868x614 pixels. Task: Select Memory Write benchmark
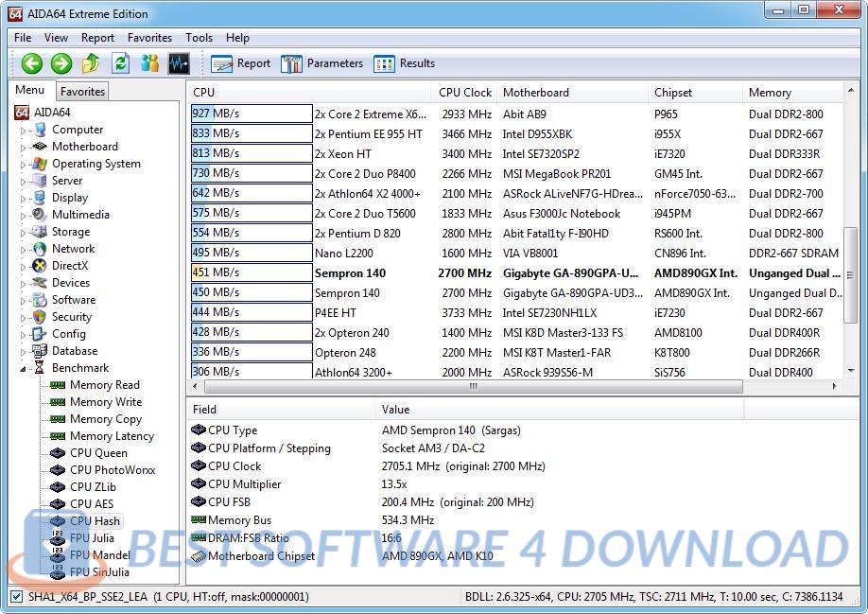click(x=106, y=402)
